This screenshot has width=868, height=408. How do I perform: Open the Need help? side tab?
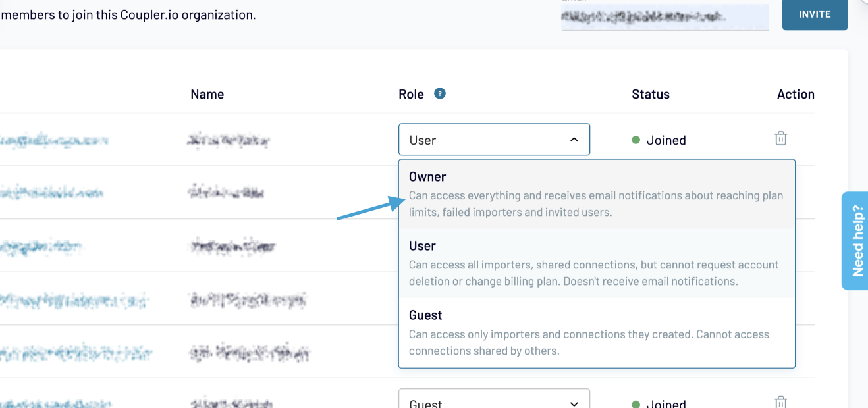tap(855, 241)
